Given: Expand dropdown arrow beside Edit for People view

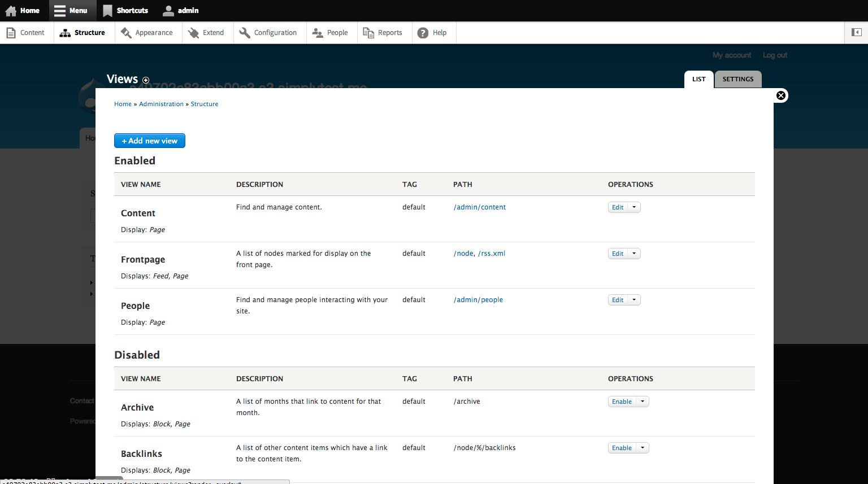Looking at the screenshot, I should [x=634, y=300].
